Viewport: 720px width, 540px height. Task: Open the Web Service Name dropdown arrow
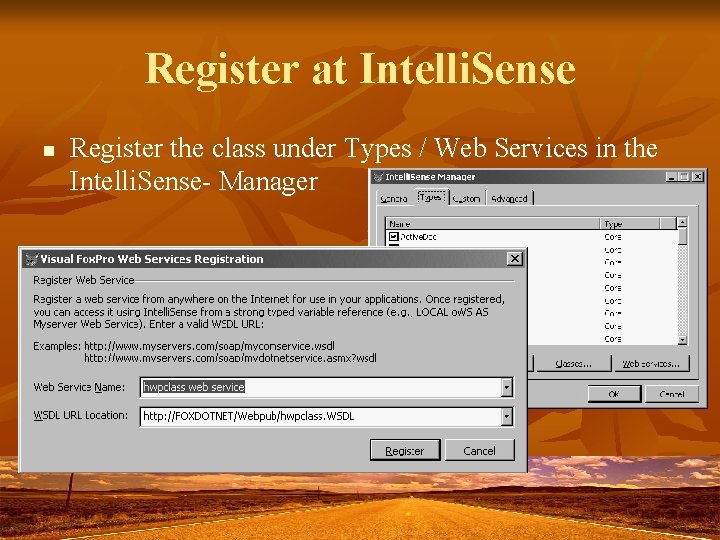[x=506, y=387]
